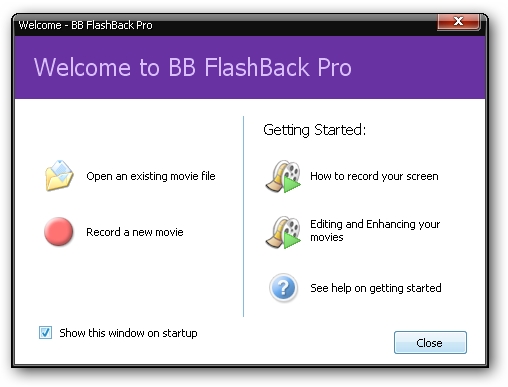Click green play arrow on record-screen tutorial icon
The width and height of the screenshot is (508, 387).
coord(292,185)
